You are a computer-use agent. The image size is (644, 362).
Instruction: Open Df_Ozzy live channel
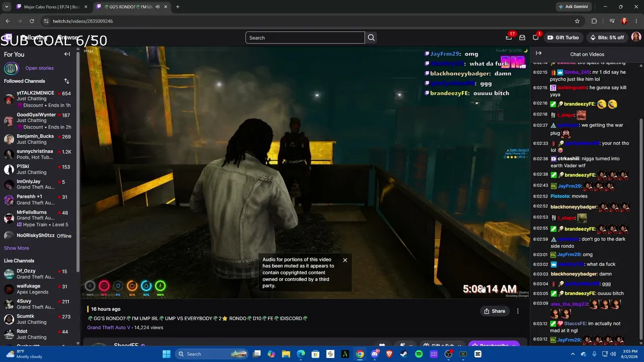click(38, 274)
